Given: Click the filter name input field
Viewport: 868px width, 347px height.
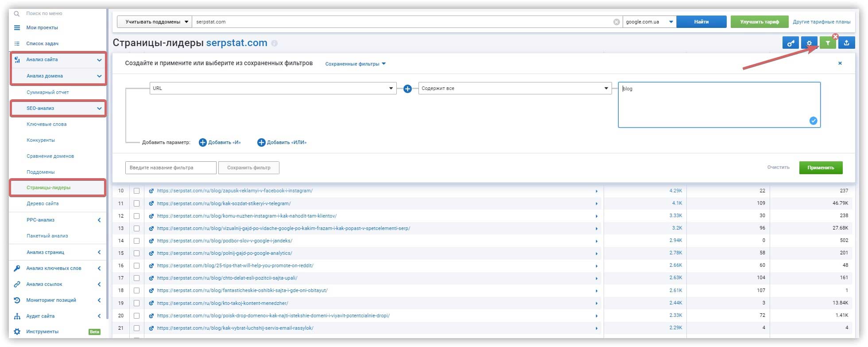Looking at the screenshot, I should click(171, 168).
